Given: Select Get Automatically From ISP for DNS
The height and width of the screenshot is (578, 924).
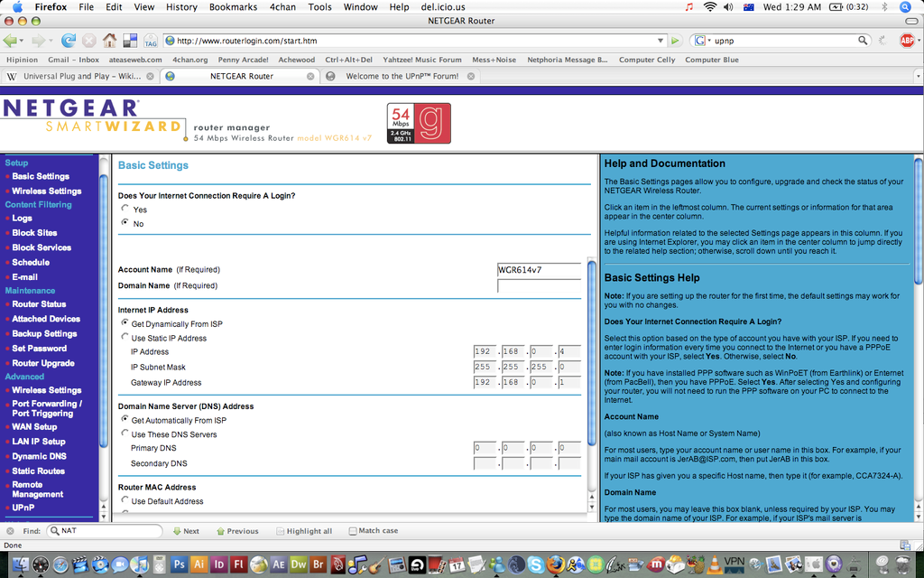Looking at the screenshot, I should 125,419.
